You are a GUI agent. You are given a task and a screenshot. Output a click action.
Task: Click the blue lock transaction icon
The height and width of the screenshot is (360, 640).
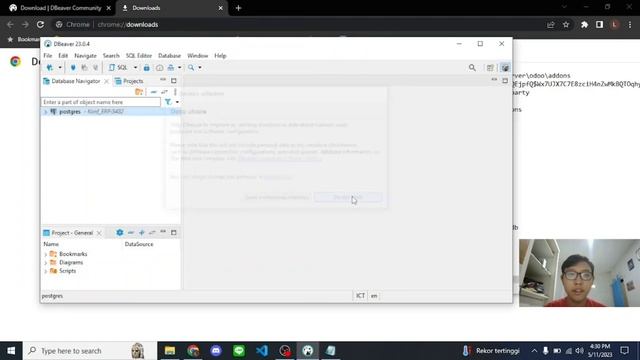(147, 68)
